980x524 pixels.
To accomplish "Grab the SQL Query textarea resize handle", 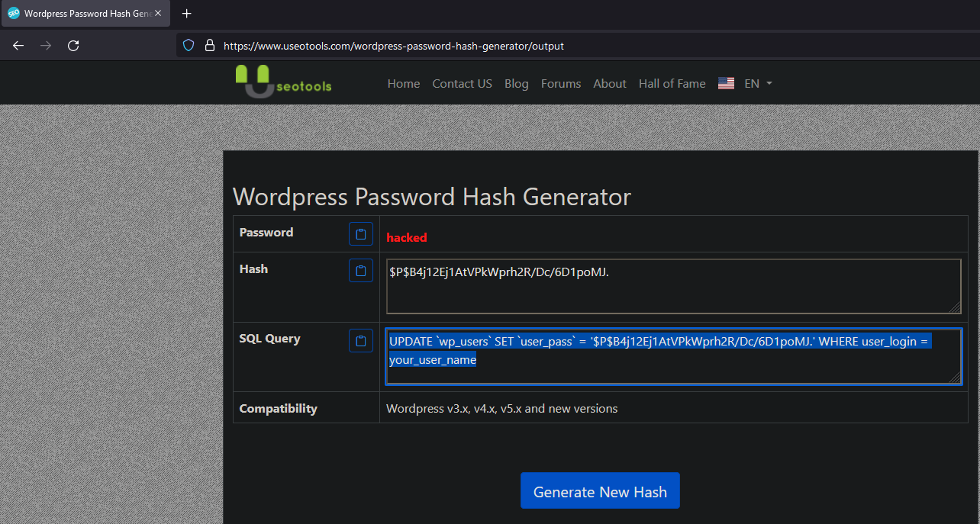I will coord(955,378).
